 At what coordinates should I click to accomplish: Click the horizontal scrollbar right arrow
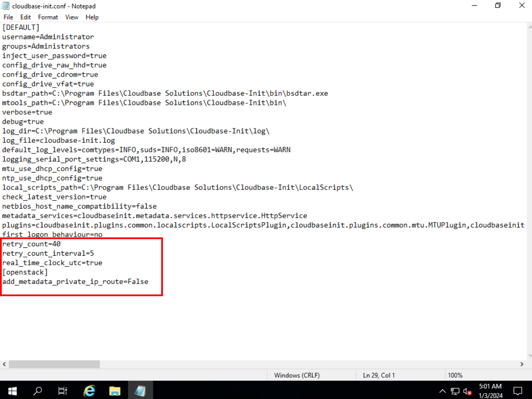click(x=522, y=364)
